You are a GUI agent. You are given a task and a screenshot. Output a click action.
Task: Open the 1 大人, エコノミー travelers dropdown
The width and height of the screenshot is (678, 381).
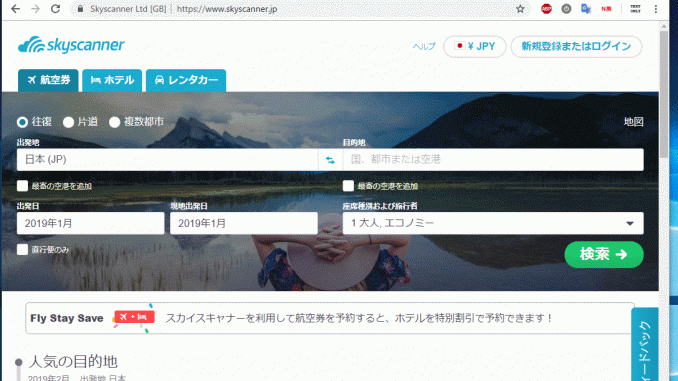pos(493,223)
